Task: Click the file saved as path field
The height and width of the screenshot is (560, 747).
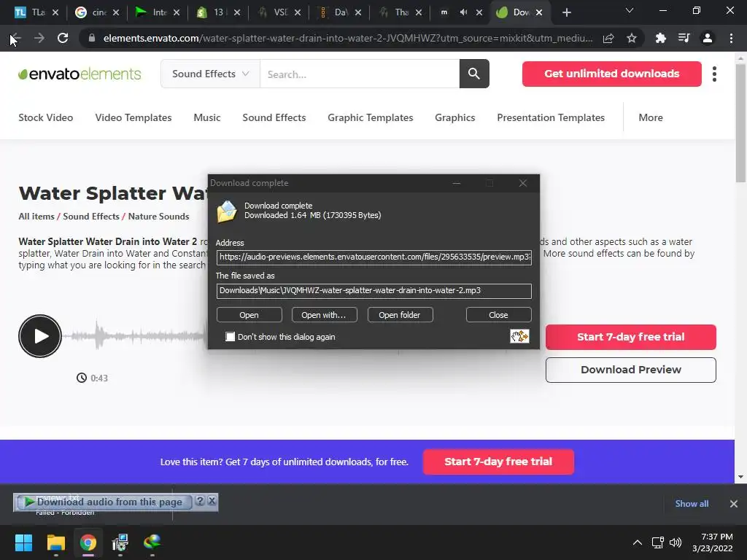Action: pos(374,291)
